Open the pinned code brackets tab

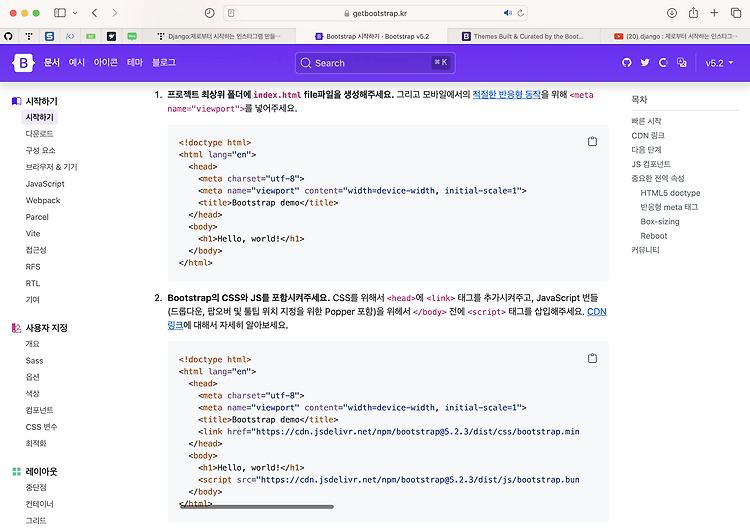pyautogui.click(x=70, y=36)
